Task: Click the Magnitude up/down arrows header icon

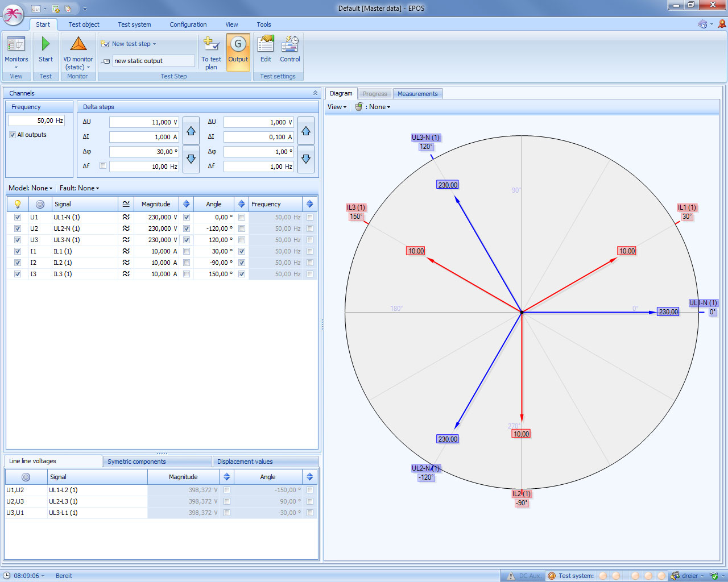Action: click(186, 204)
